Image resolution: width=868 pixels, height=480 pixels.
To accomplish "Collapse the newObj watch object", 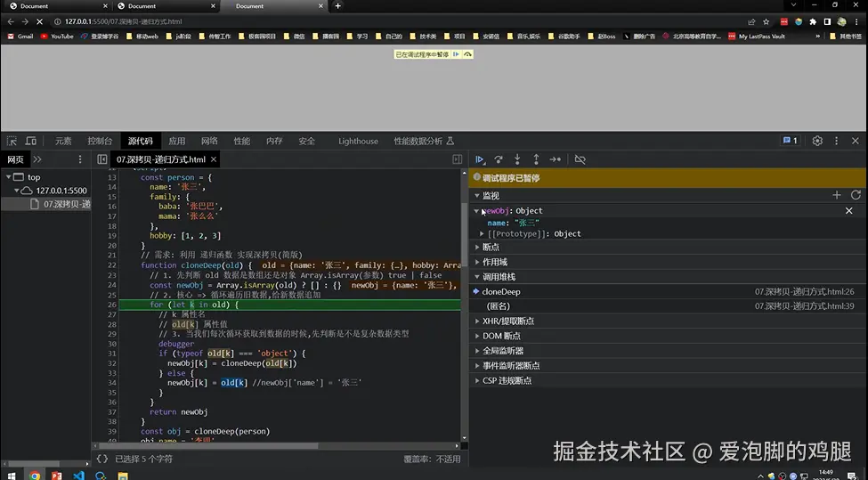I will [476, 211].
